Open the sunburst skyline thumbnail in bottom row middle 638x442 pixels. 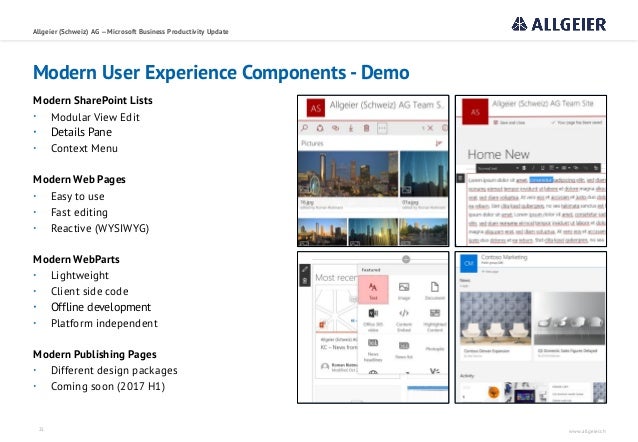pos(373,232)
